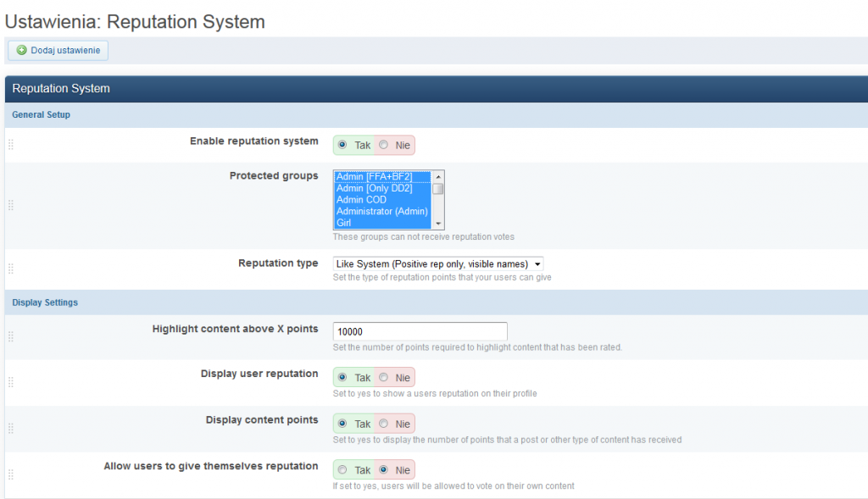This screenshot has height=499, width=868.
Task: Grab drag handle beside Enable reputation system
Action: [11, 145]
